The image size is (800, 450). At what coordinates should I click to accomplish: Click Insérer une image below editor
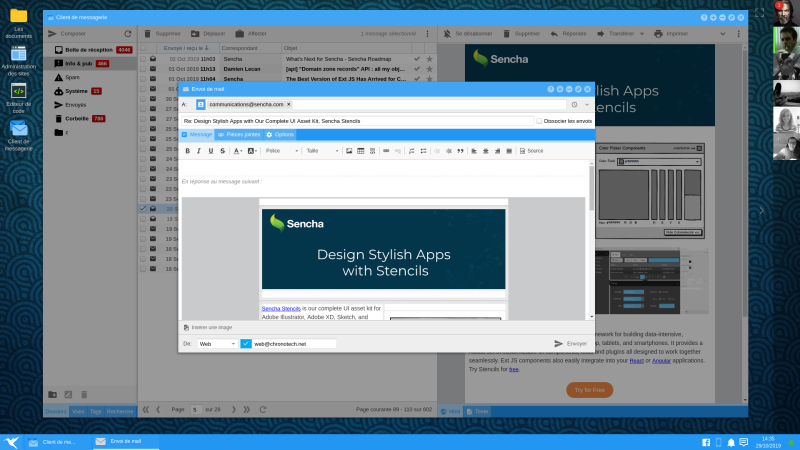pyautogui.click(x=208, y=328)
